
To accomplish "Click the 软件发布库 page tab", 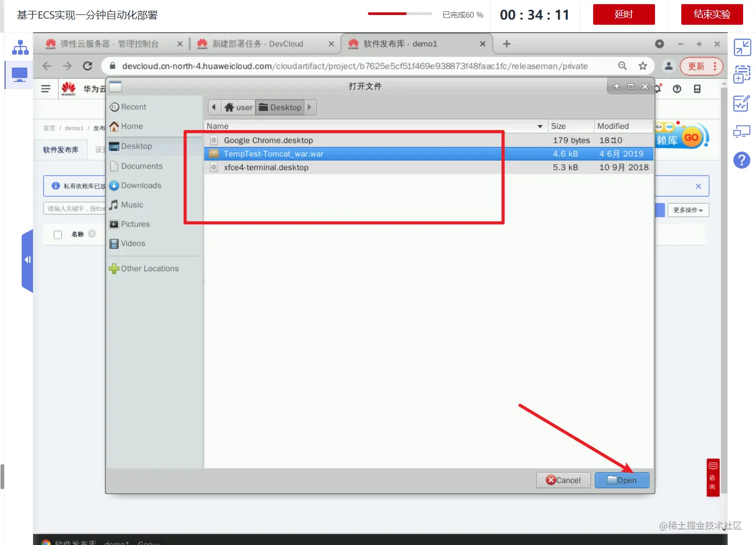I will (61, 150).
